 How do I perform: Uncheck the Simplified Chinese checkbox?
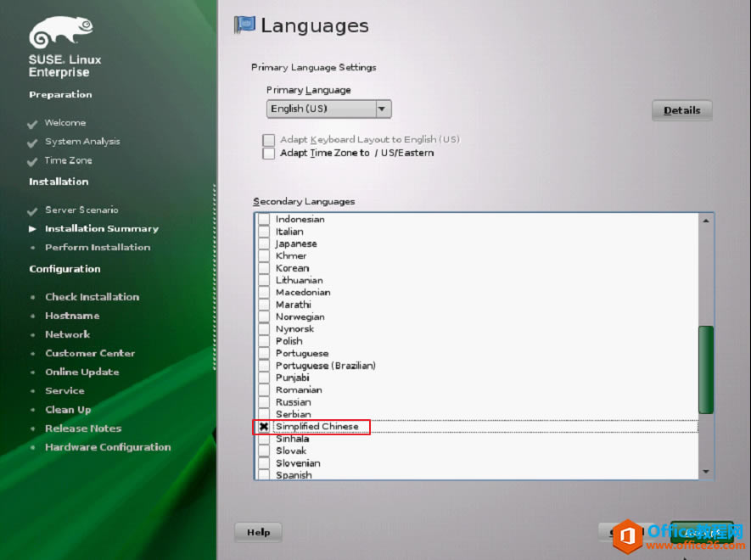[x=264, y=426]
